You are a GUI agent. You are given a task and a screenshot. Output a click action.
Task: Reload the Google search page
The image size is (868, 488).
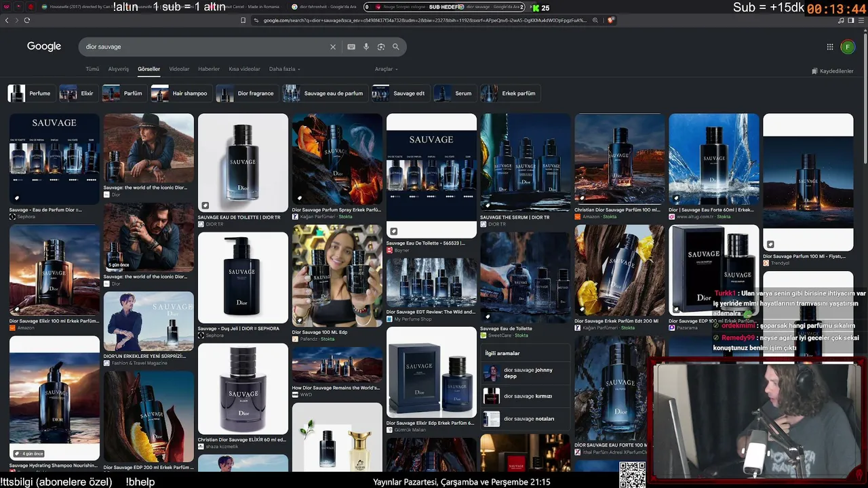pos(27,20)
